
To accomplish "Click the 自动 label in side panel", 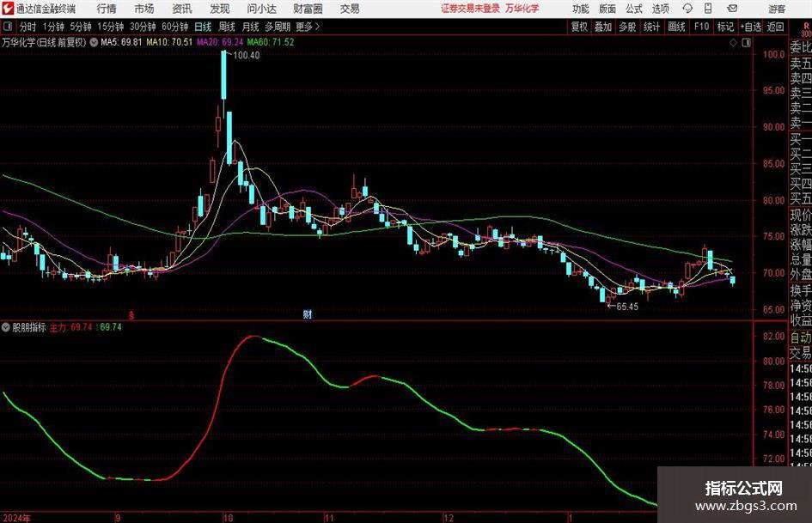I will coord(801,338).
